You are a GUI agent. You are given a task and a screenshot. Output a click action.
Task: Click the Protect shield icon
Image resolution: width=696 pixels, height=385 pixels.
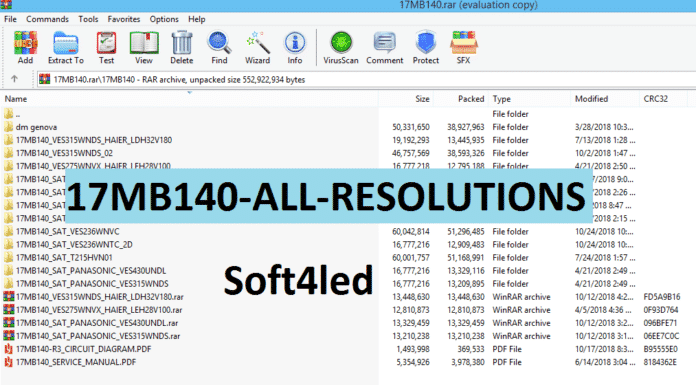(426, 47)
